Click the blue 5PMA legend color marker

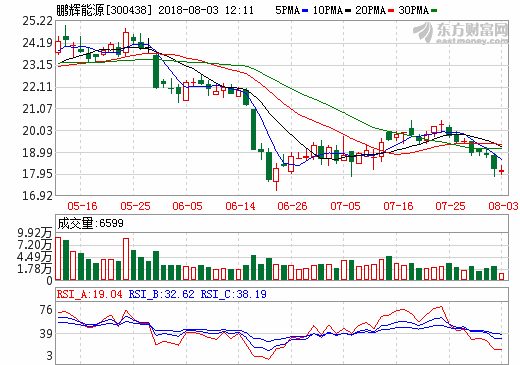point(305,11)
